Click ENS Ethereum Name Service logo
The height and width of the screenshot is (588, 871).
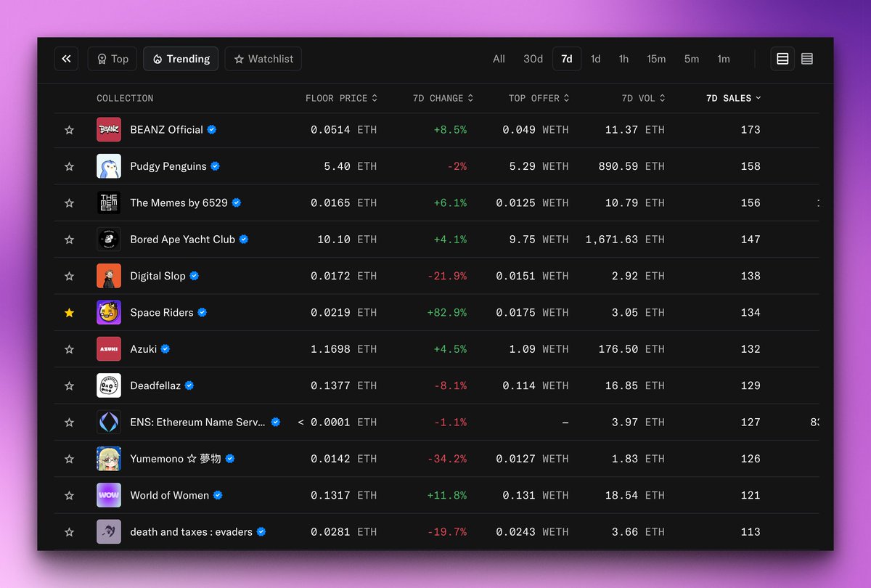click(109, 422)
